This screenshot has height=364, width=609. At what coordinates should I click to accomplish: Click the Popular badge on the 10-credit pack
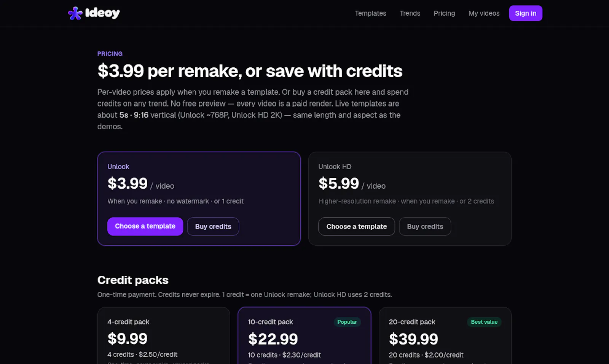coord(347,322)
